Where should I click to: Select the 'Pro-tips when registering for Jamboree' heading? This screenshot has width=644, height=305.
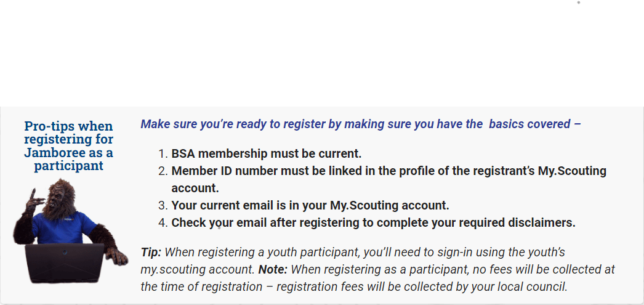(x=68, y=145)
